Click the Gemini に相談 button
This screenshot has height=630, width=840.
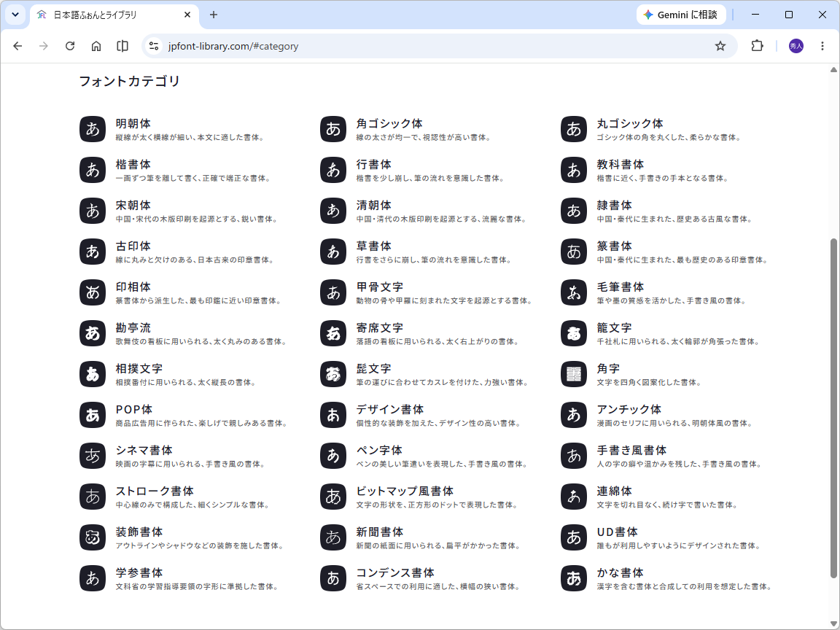pyautogui.click(x=681, y=15)
